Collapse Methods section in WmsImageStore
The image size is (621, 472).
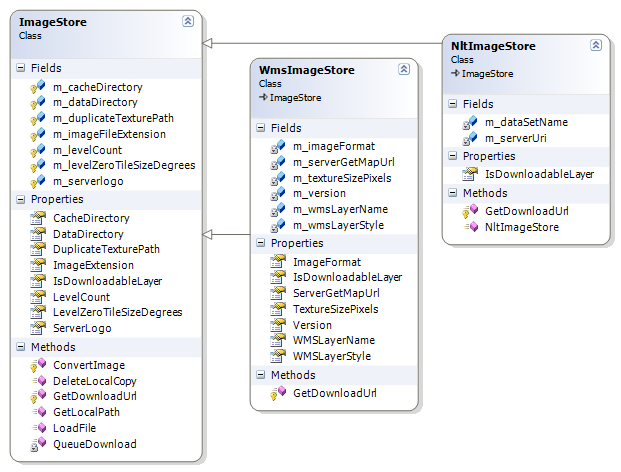click(x=261, y=375)
